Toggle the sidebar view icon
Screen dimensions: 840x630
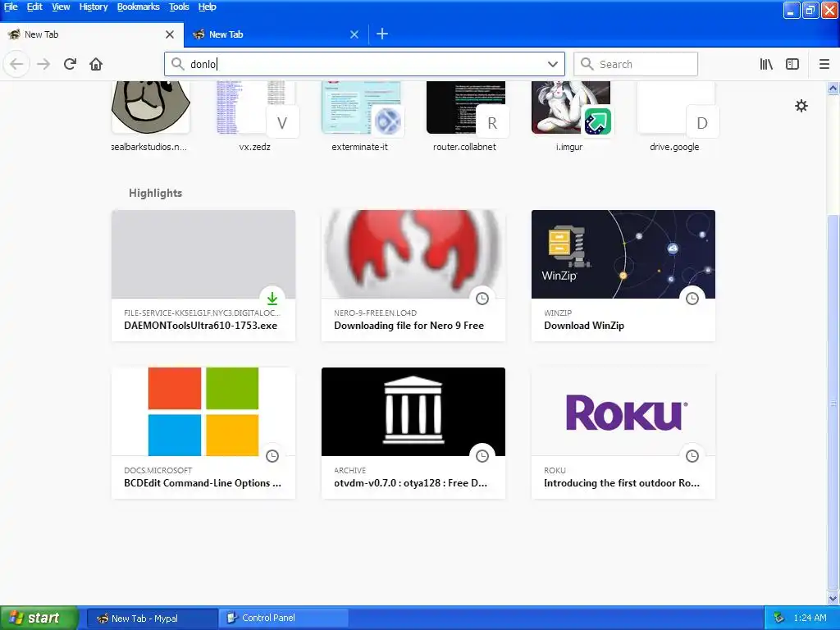[792, 64]
